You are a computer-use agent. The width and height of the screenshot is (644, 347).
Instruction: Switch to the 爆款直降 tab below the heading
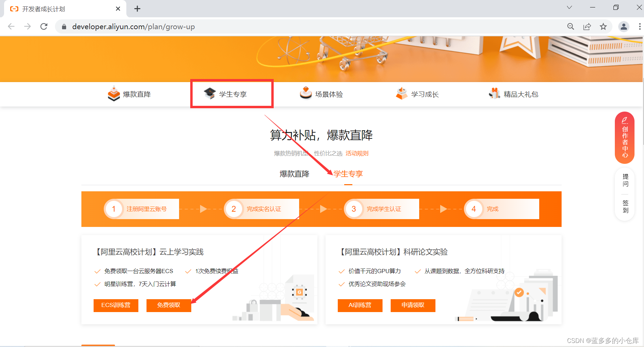294,174
